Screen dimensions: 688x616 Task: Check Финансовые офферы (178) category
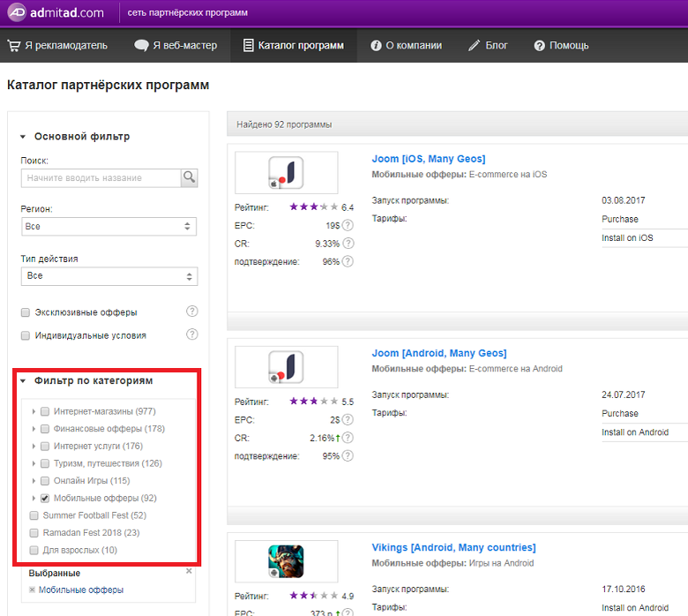pos(45,429)
